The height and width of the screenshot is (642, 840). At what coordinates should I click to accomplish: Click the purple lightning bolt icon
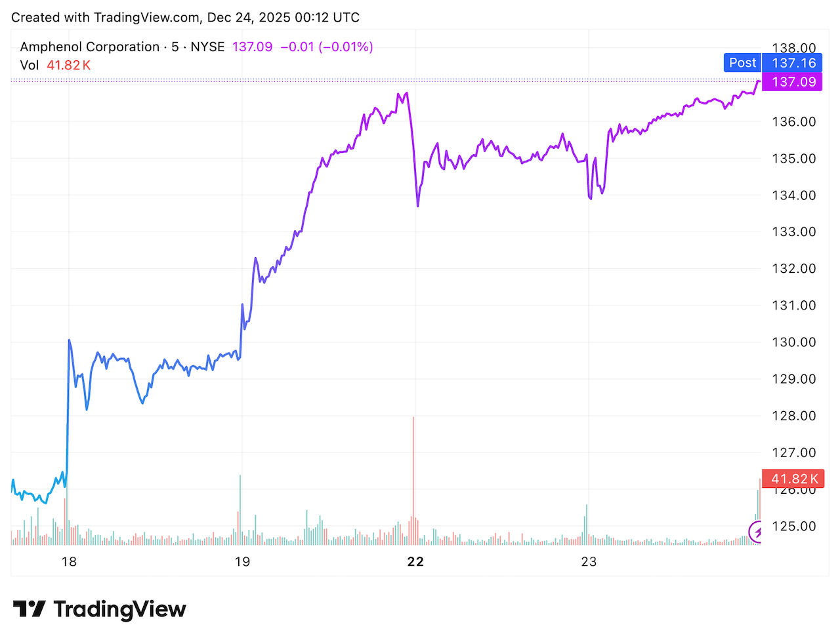point(757,531)
